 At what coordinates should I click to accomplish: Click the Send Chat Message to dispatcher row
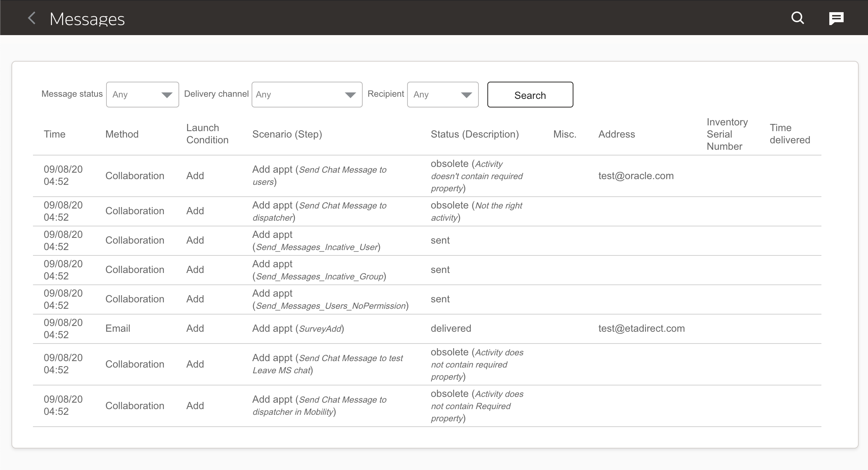click(x=319, y=211)
